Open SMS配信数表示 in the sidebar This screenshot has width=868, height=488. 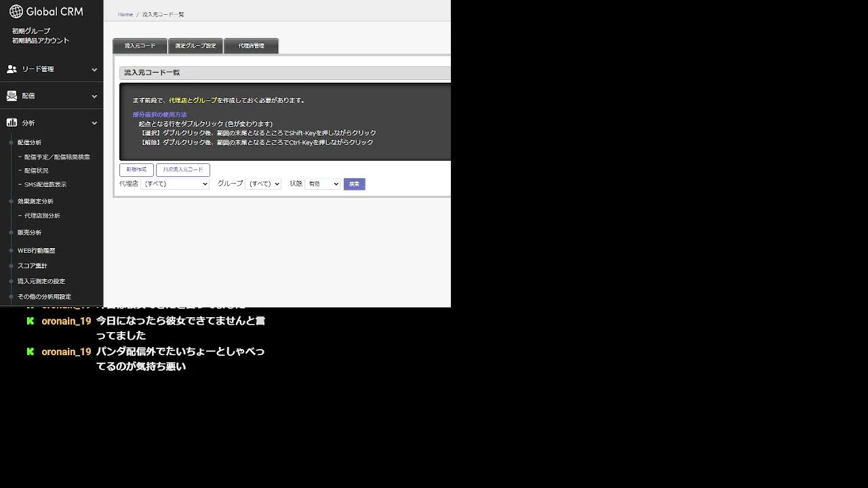tap(45, 184)
